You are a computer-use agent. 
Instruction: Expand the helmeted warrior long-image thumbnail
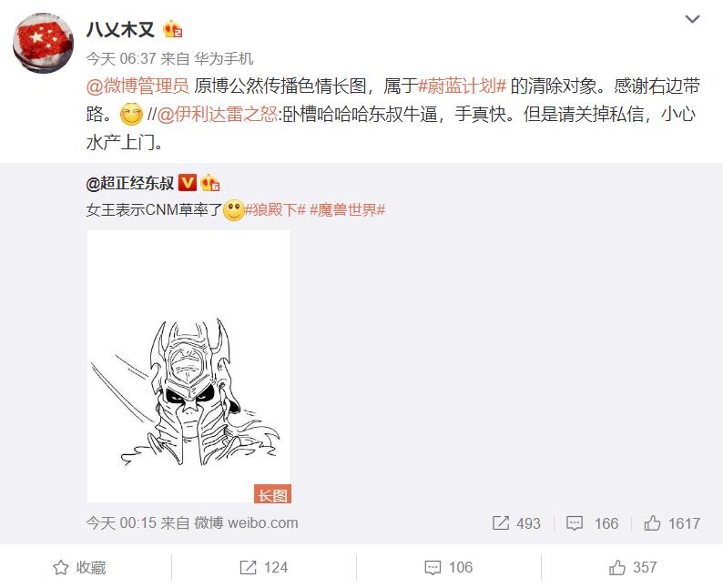pos(189,366)
